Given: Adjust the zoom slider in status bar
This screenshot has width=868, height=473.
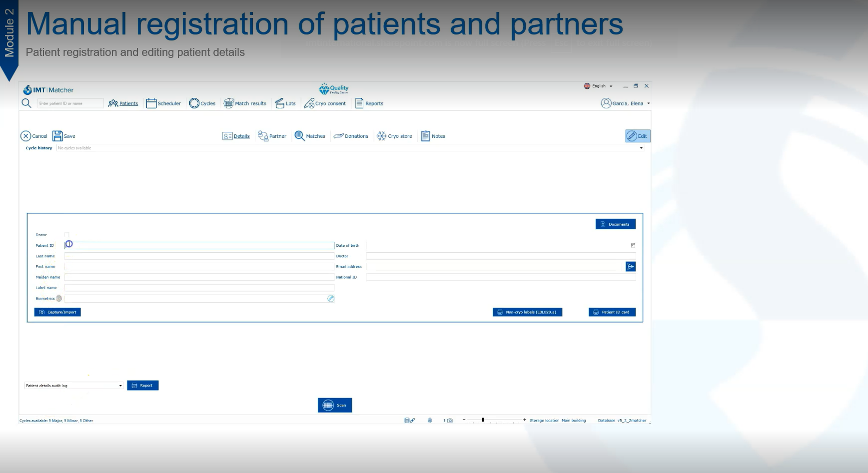Looking at the screenshot, I should [x=483, y=420].
